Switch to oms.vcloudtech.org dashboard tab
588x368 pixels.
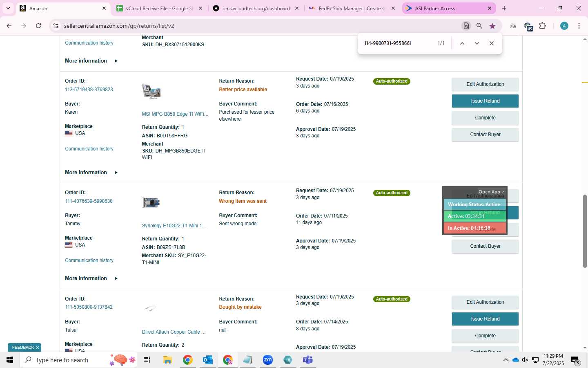256,8
